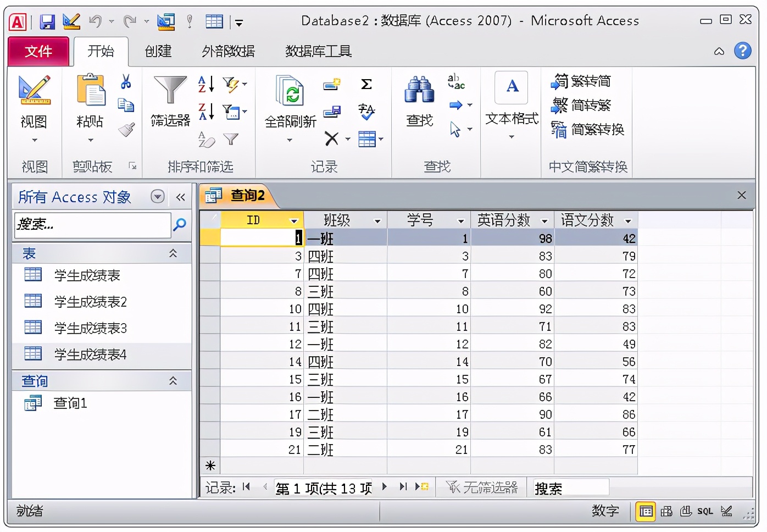Image resolution: width=767 pixels, height=532 pixels.
Task: Click the Help question mark button
Action: click(x=743, y=51)
